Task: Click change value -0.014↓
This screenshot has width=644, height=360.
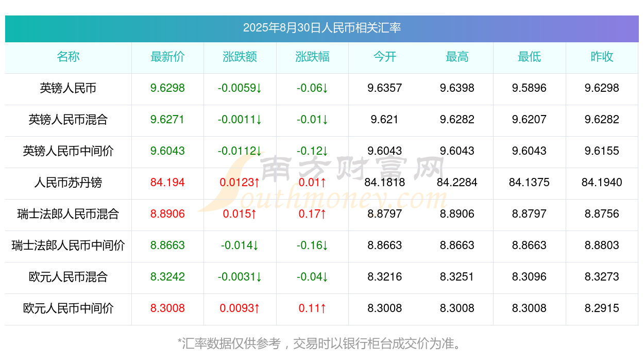Action: (240, 246)
